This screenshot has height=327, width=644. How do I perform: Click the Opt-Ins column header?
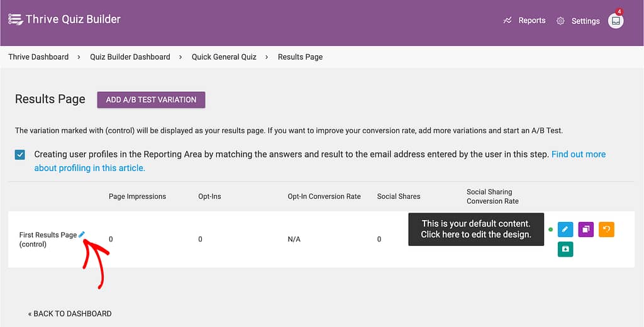(209, 196)
